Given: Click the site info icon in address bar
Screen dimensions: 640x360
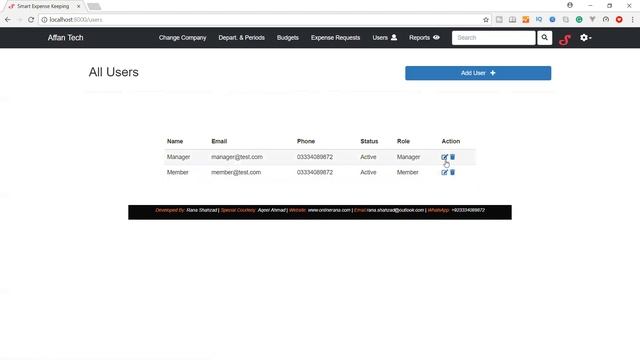Looking at the screenshot, I should 44,20.
